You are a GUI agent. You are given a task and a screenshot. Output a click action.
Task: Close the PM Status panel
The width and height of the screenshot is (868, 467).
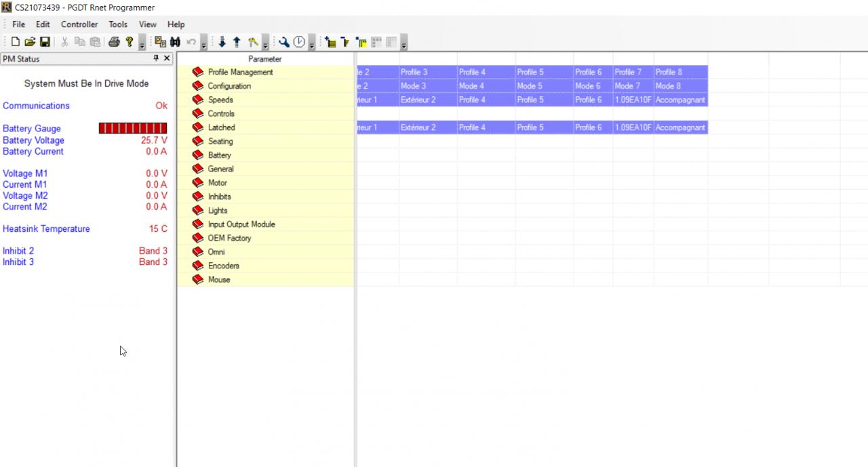[x=167, y=59]
